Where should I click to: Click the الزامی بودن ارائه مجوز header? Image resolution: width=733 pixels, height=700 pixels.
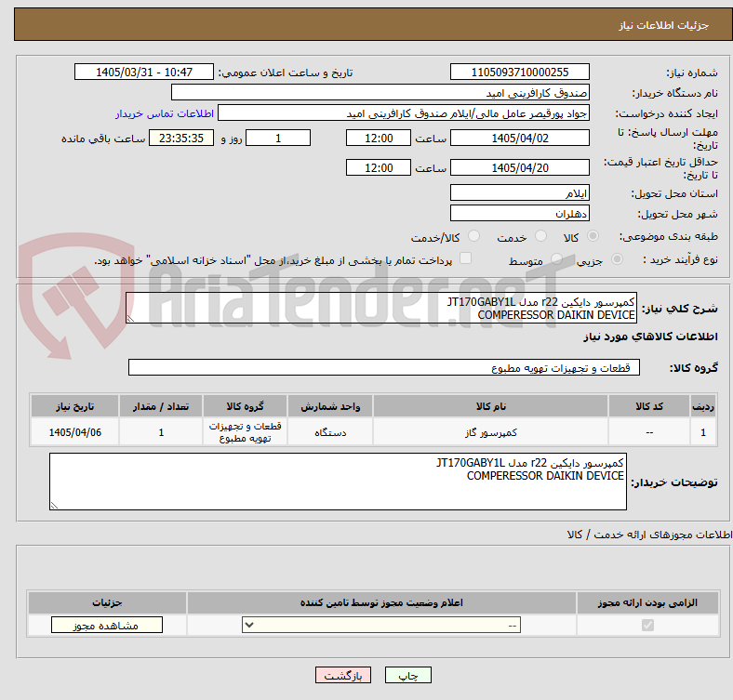click(x=647, y=602)
